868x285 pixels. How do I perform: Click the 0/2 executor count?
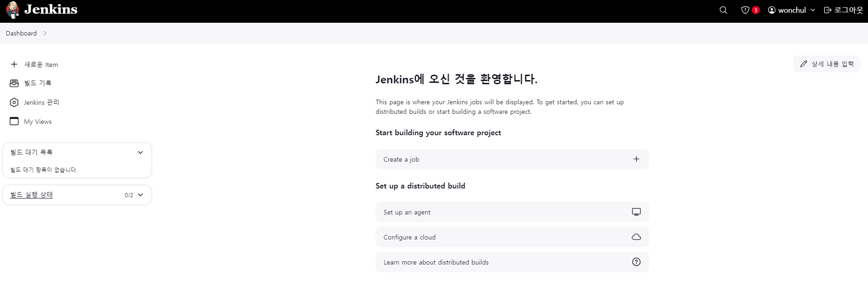[x=129, y=195]
